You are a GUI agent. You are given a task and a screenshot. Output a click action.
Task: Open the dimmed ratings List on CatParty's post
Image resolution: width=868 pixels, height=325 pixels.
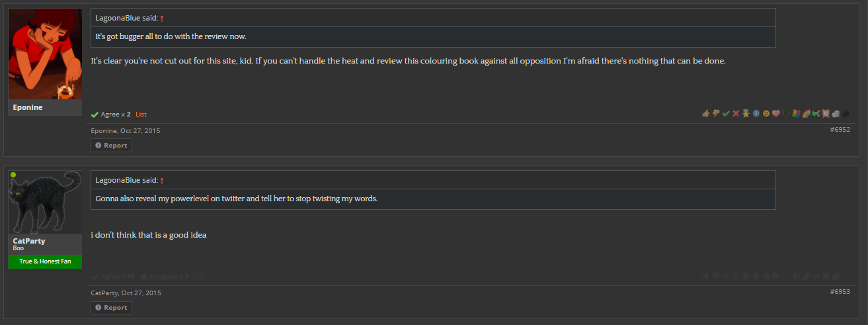(x=200, y=277)
